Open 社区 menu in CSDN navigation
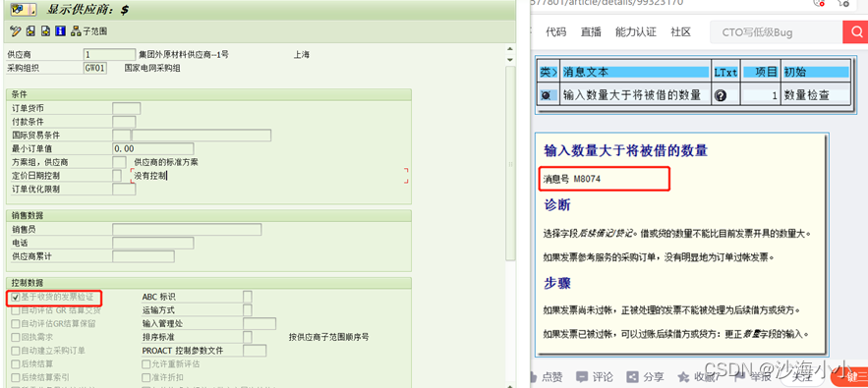Screen dimensions: 868x388 click(x=681, y=32)
